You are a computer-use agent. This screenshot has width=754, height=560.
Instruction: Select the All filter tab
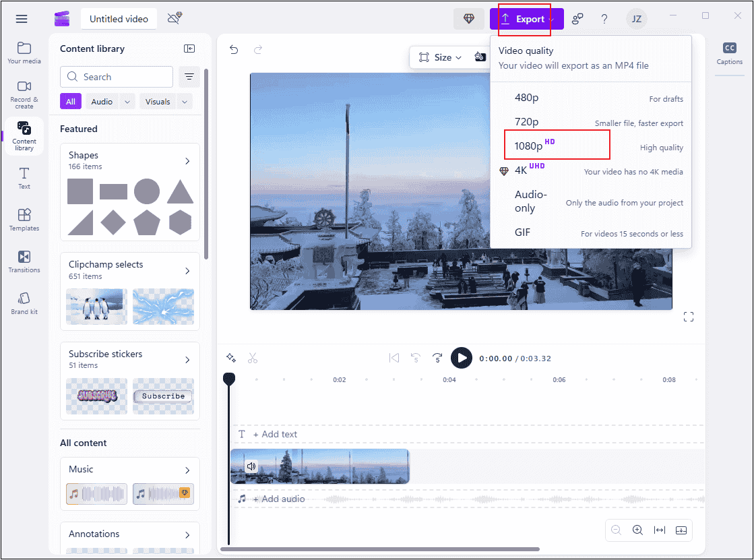[x=71, y=102]
